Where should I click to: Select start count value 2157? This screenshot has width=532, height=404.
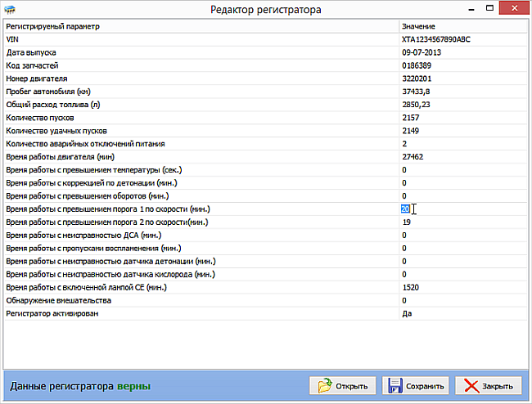pos(411,118)
